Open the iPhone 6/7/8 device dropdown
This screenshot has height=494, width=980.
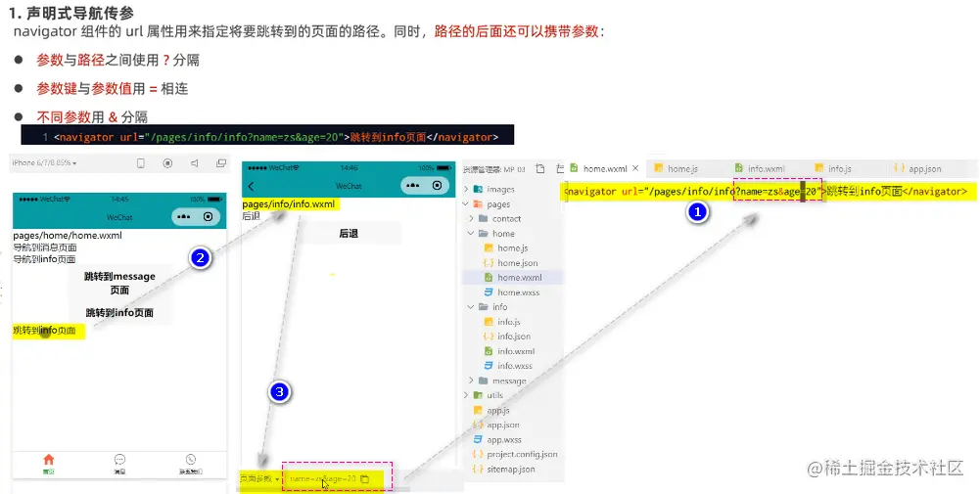coord(44,163)
